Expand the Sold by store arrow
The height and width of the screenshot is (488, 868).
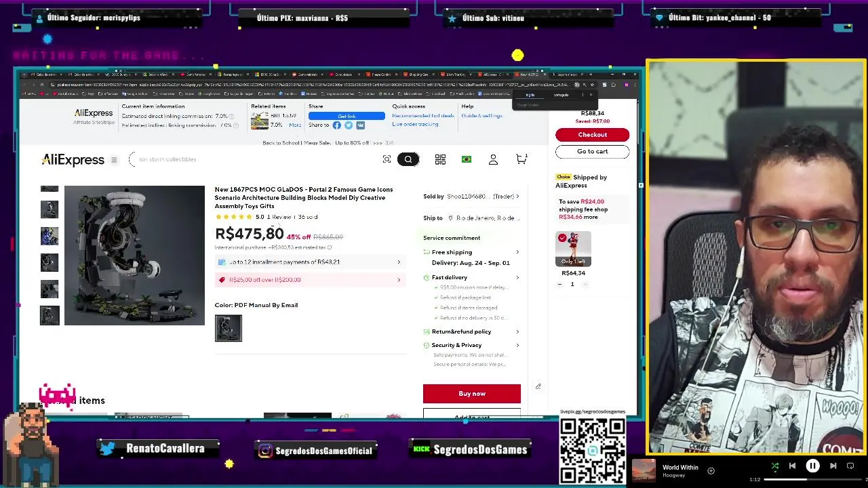517,197
